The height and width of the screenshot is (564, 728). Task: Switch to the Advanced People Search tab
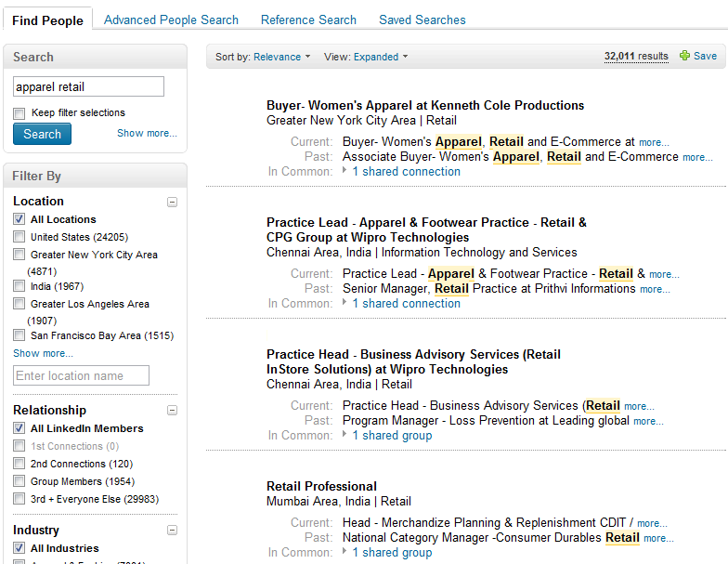pyautogui.click(x=171, y=20)
